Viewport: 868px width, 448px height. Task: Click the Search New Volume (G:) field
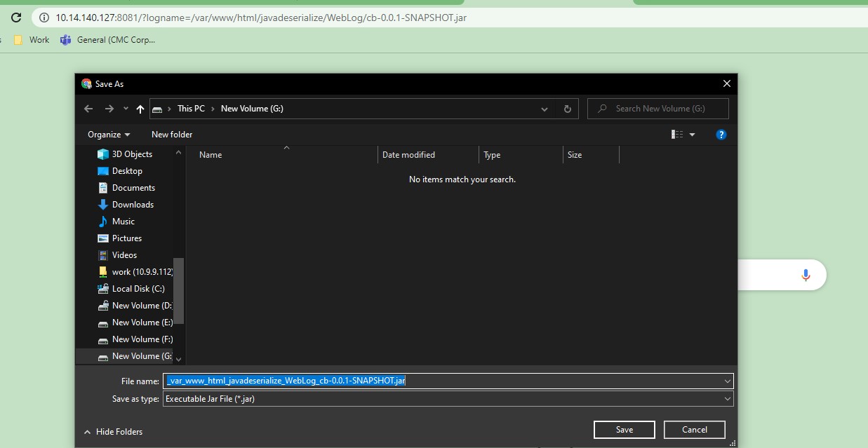[658, 109]
